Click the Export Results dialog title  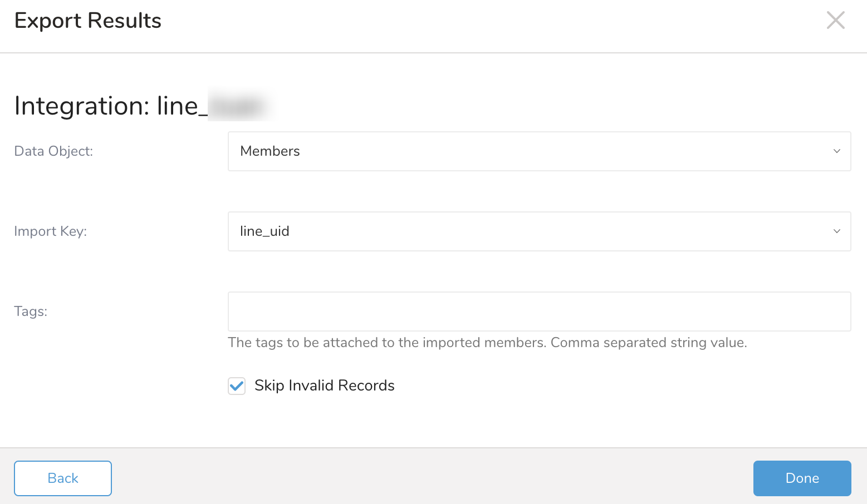(87, 21)
